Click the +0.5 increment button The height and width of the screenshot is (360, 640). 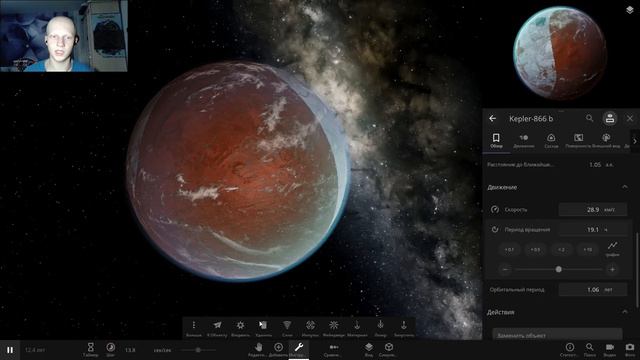coord(535,249)
